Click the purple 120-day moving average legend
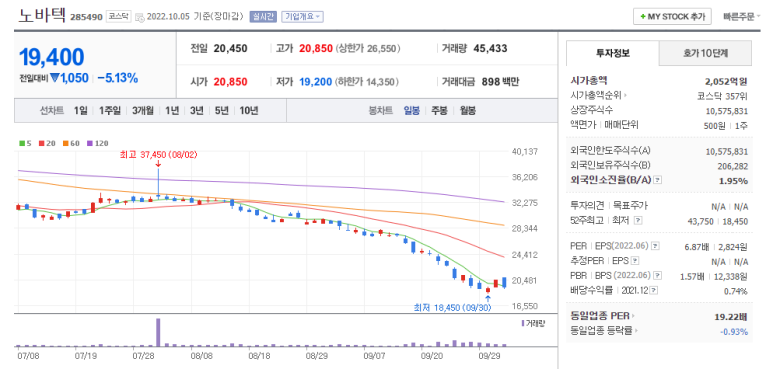This screenshot has height=369, width=773. click(98, 143)
